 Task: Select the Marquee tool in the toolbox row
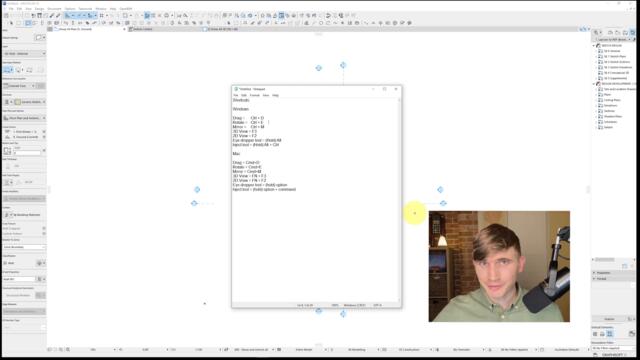pyautogui.click(x=18, y=23)
